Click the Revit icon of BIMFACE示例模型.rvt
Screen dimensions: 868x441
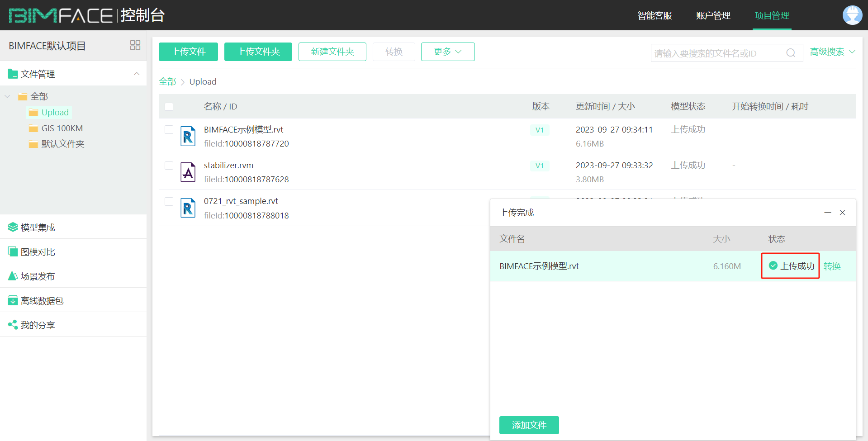tap(188, 136)
